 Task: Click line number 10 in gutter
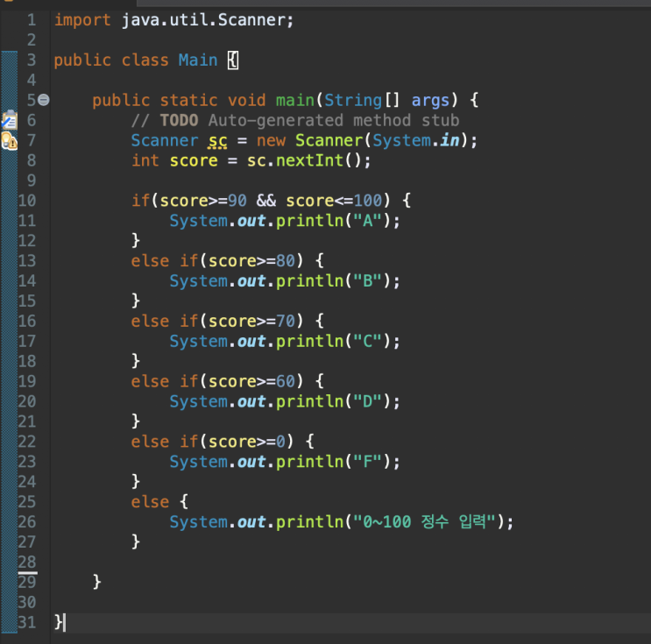[x=27, y=201]
